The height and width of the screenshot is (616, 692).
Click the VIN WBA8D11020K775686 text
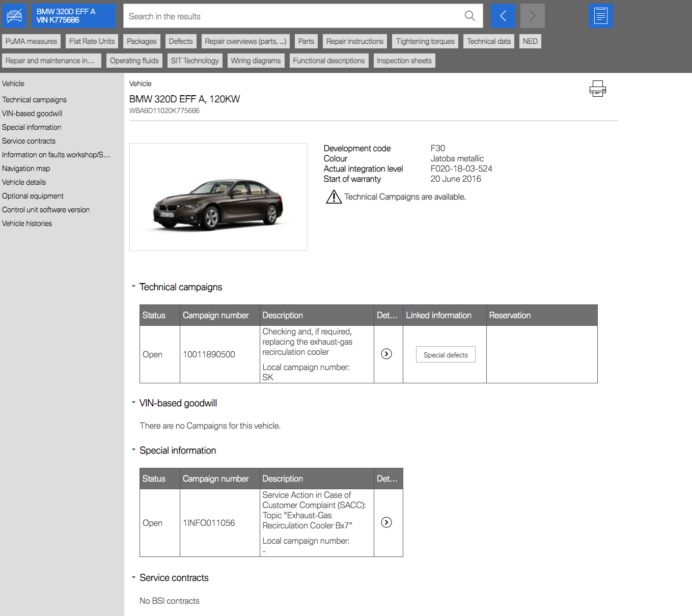pyautogui.click(x=164, y=110)
